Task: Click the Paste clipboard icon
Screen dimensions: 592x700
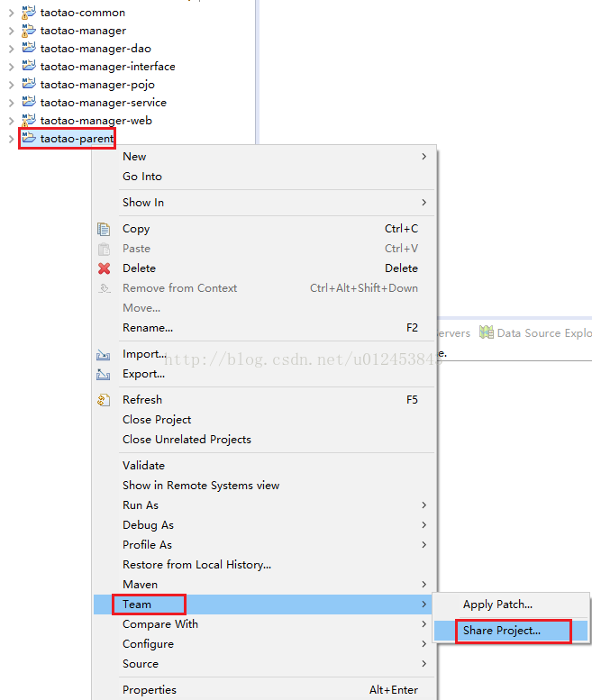Action: coord(104,249)
